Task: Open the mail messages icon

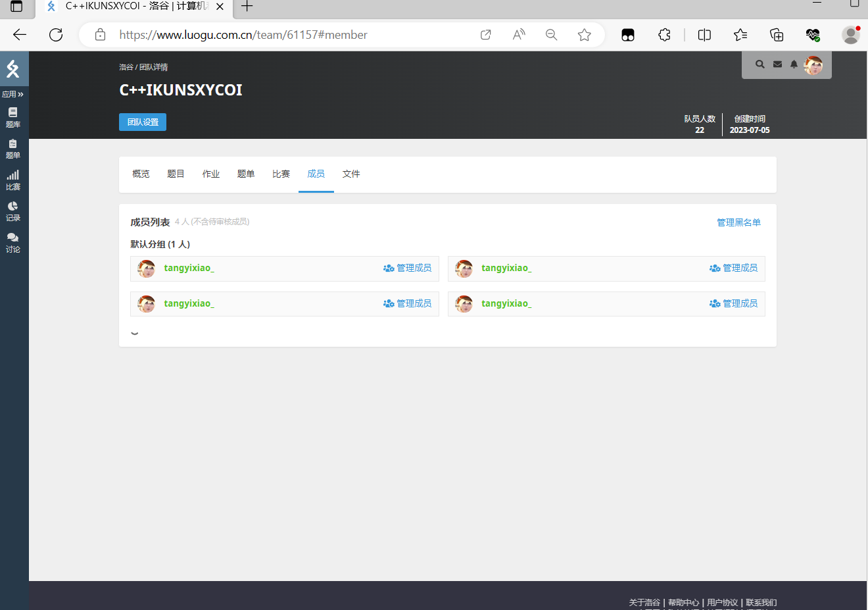Action: click(777, 64)
